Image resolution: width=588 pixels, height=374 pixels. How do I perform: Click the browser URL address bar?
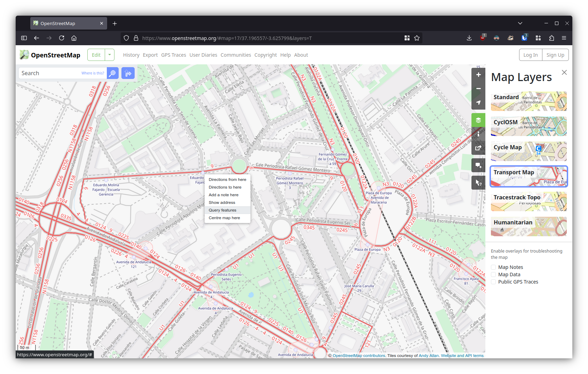tap(271, 38)
